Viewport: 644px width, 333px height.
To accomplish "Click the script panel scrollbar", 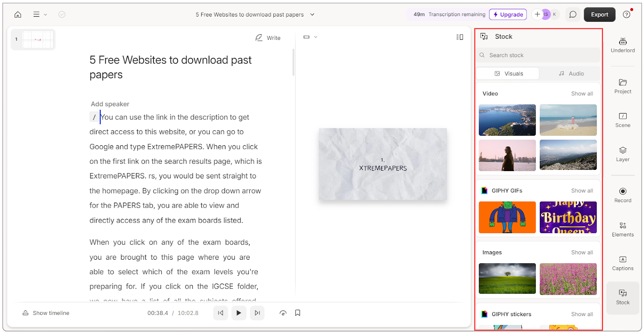I will click(x=293, y=62).
